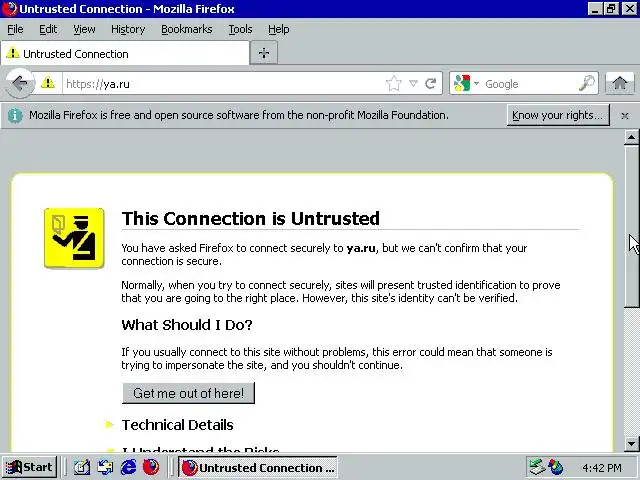Open the Edit menu
The width and height of the screenshot is (640, 480).
(48, 29)
